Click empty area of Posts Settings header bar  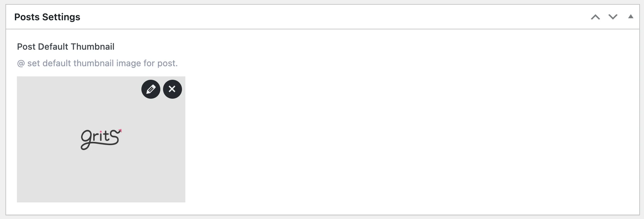click(x=335, y=17)
